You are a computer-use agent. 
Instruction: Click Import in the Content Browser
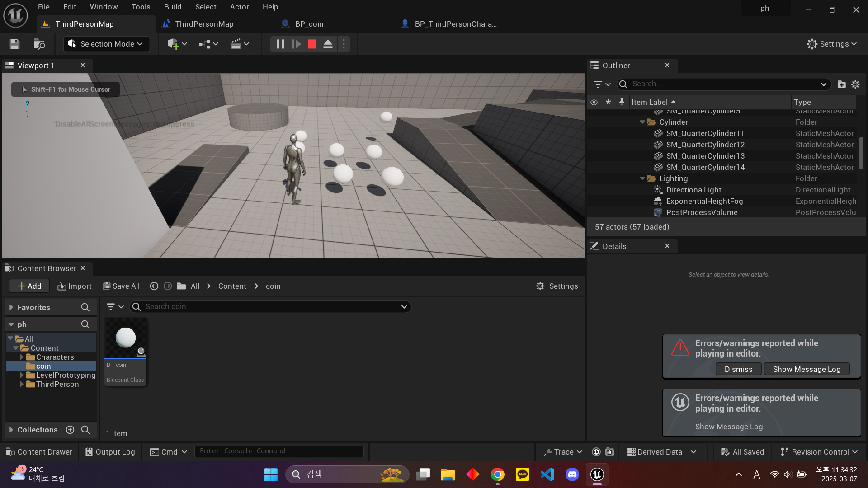coord(75,286)
